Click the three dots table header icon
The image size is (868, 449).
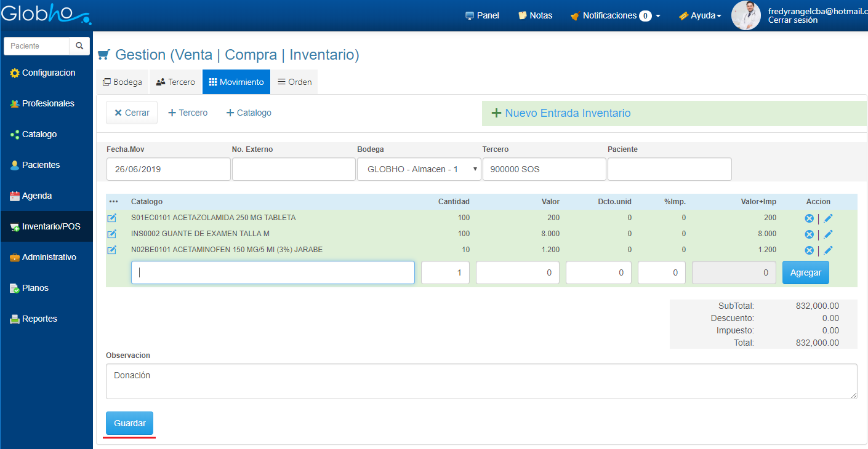coord(113,202)
